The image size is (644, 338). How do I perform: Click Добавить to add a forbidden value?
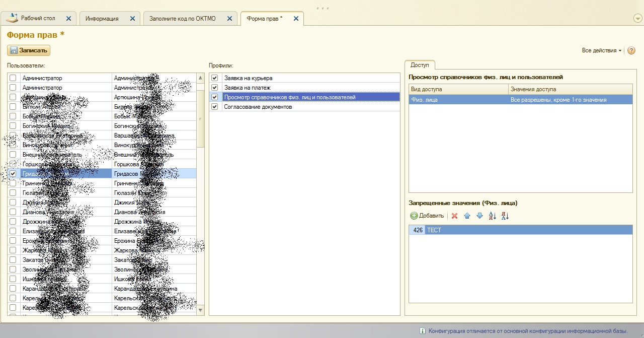point(427,216)
